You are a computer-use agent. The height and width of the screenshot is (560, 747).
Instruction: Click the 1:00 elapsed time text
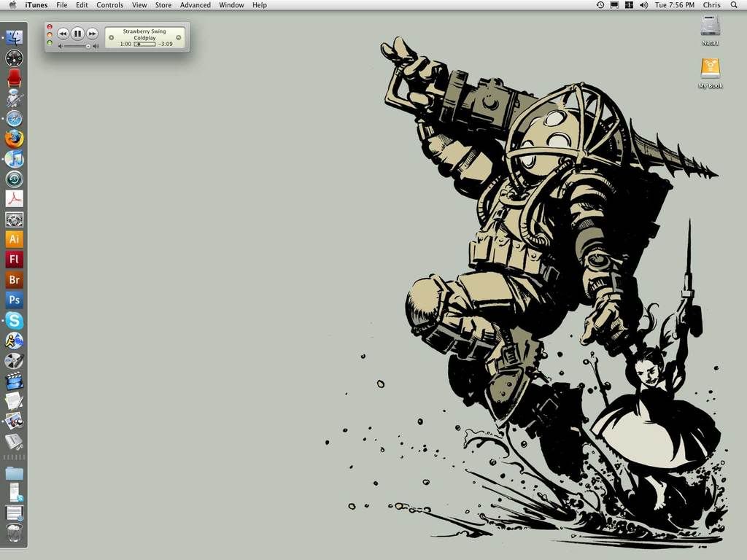(125, 44)
